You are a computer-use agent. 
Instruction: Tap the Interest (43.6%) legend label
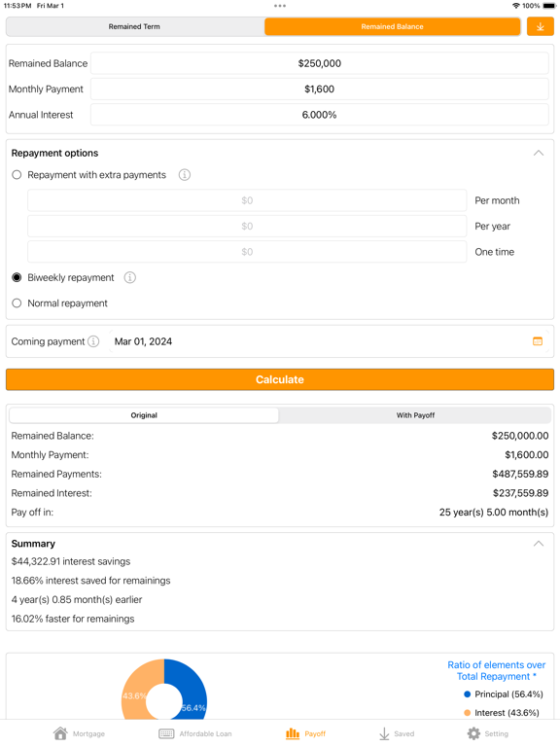point(507,713)
